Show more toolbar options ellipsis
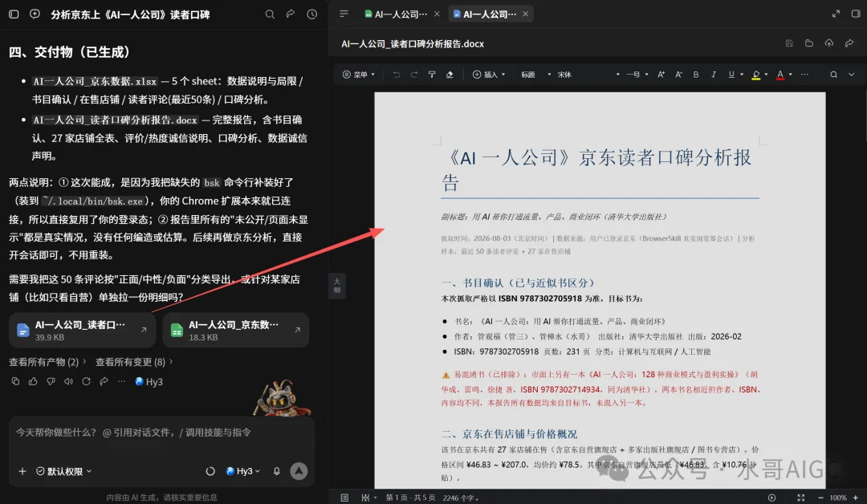867x504 pixels. pos(804,75)
